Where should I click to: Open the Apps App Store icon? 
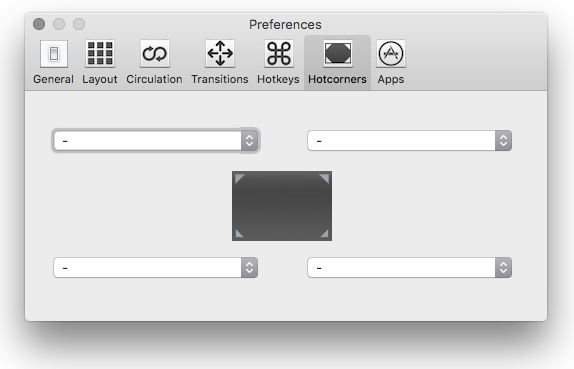pos(391,54)
